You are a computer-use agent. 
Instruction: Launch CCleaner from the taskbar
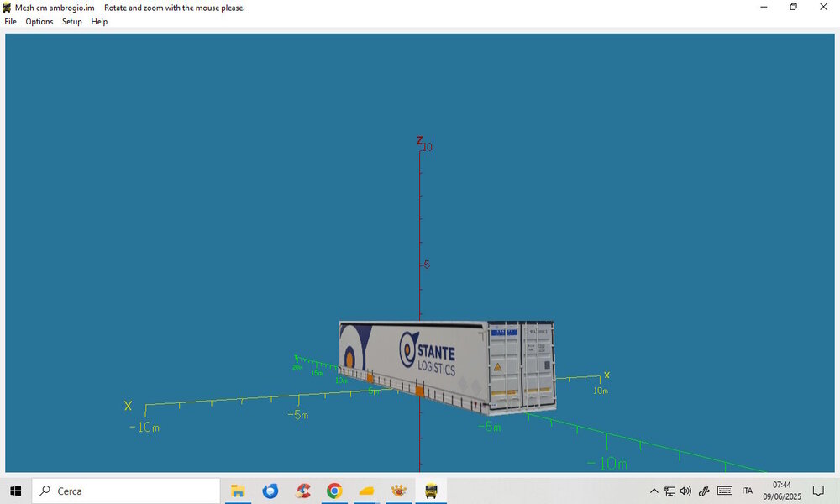(302, 491)
